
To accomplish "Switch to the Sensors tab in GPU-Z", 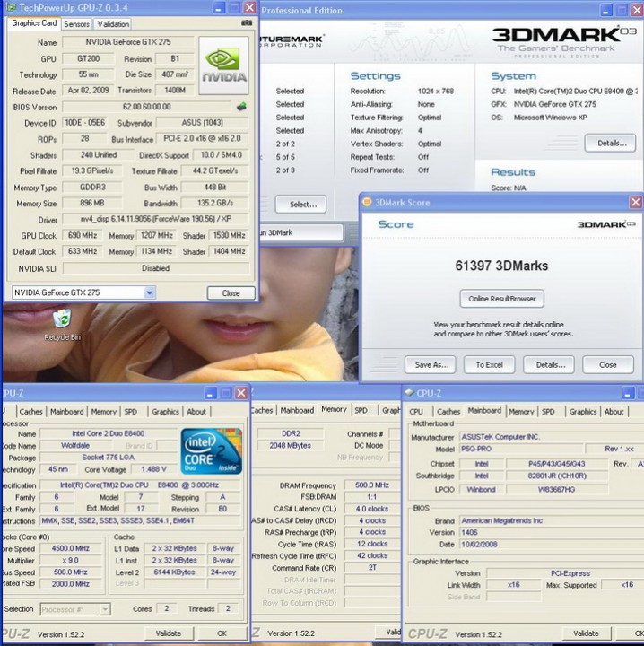I will coord(76,24).
